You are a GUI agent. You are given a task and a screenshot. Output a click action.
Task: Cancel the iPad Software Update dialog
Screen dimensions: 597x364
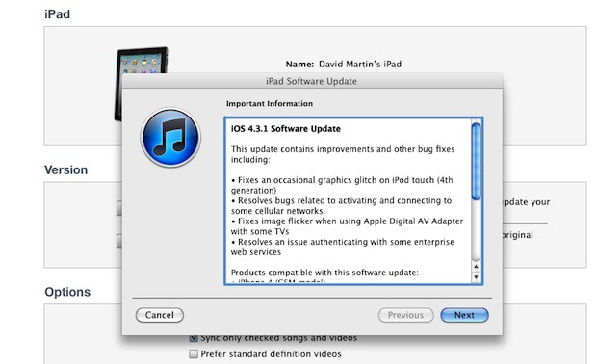pyautogui.click(x=160, y=315)
